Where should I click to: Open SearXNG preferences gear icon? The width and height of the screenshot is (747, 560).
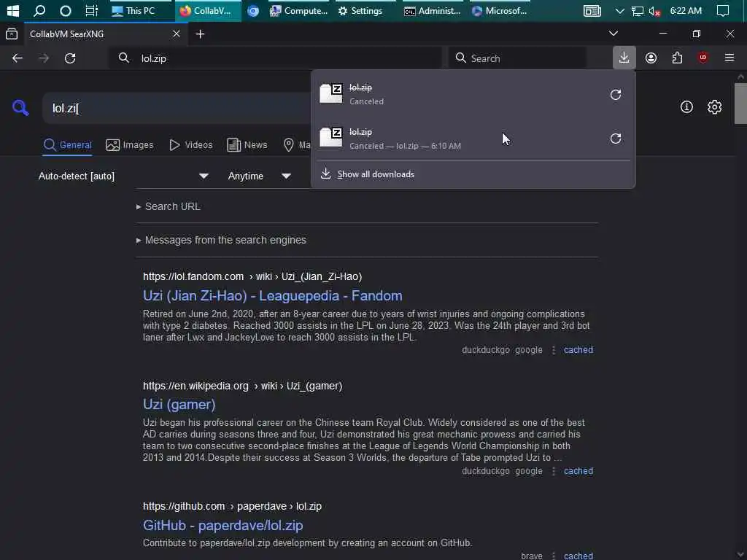click(x=714, y=106)
